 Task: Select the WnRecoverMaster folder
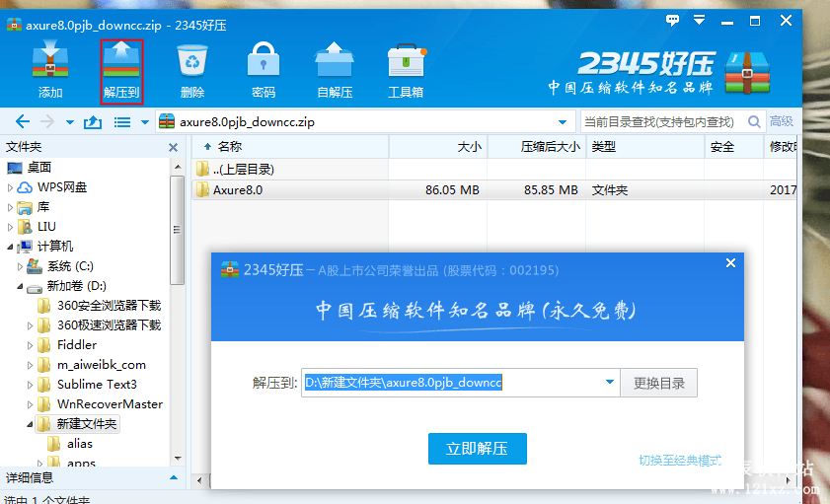click(x=110, y=404)
